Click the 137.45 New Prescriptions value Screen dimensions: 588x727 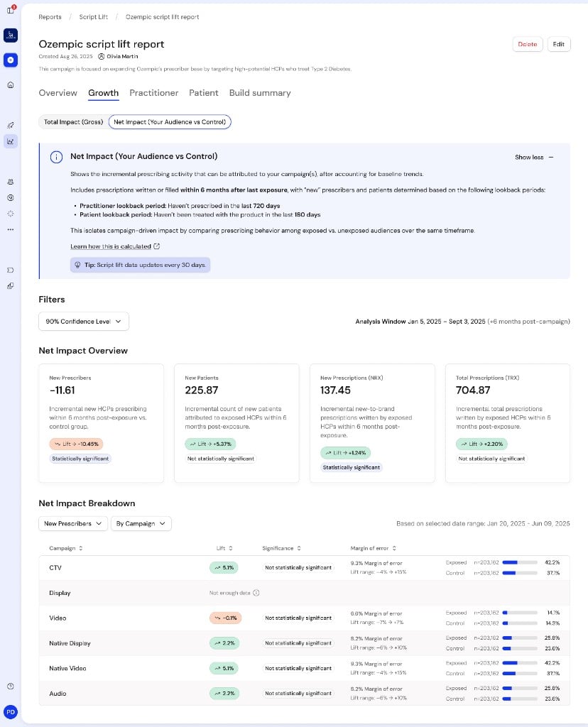(x=335, y=390)
